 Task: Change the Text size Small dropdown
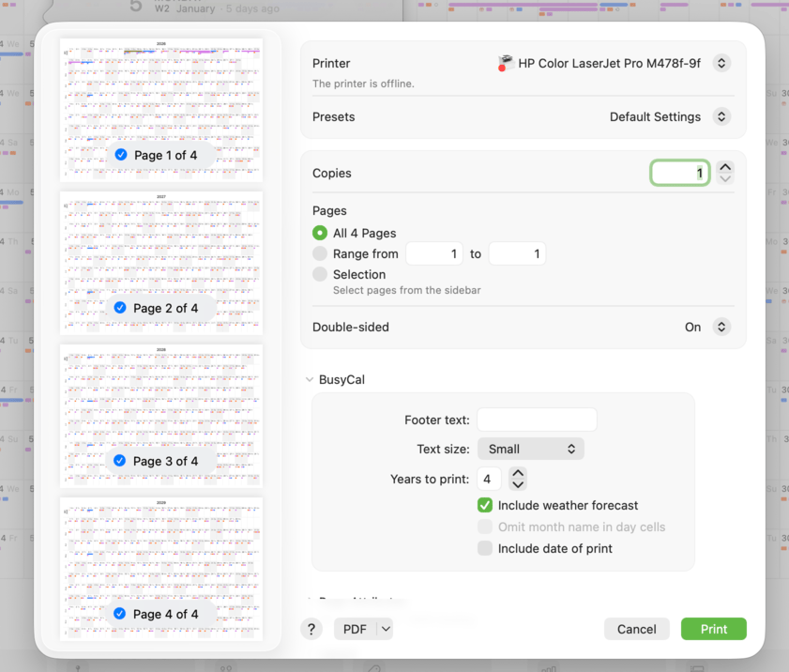click(x=531, y=449)
